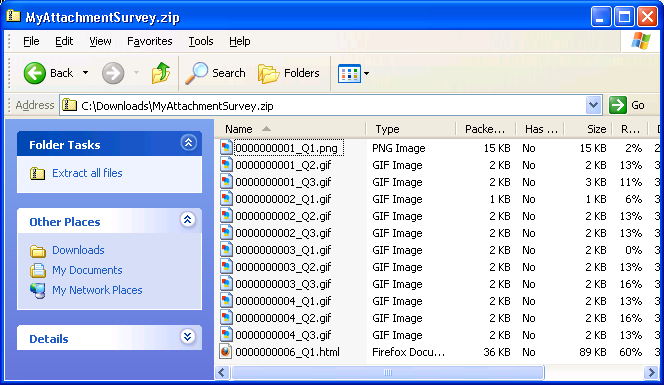Sort by the Name column header
The image size is (664, 385).
(290, 129)
